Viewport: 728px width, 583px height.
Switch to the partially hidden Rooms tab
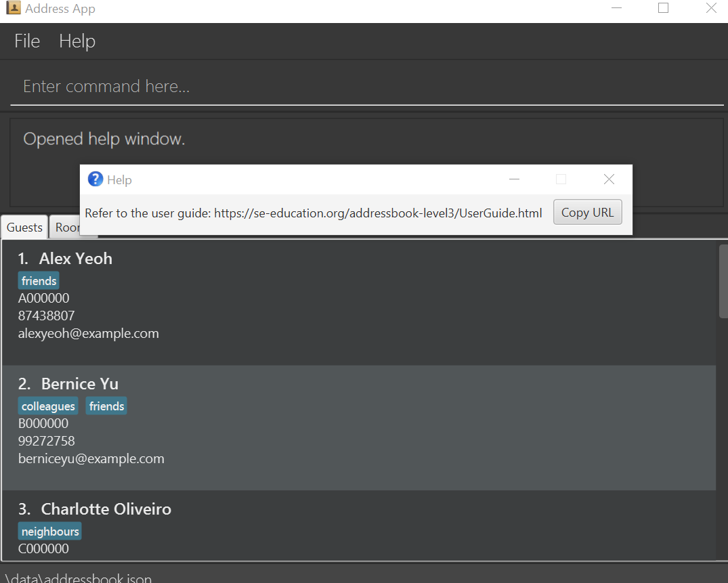(65, 228)
